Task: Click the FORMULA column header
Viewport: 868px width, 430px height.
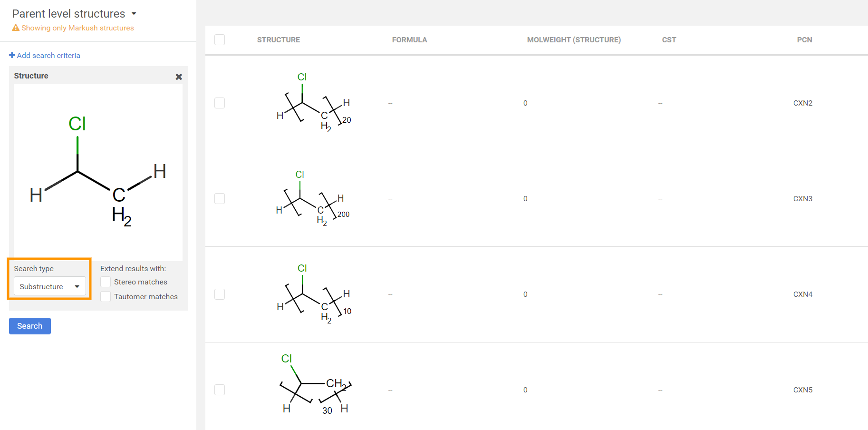Action: [409, 40]
